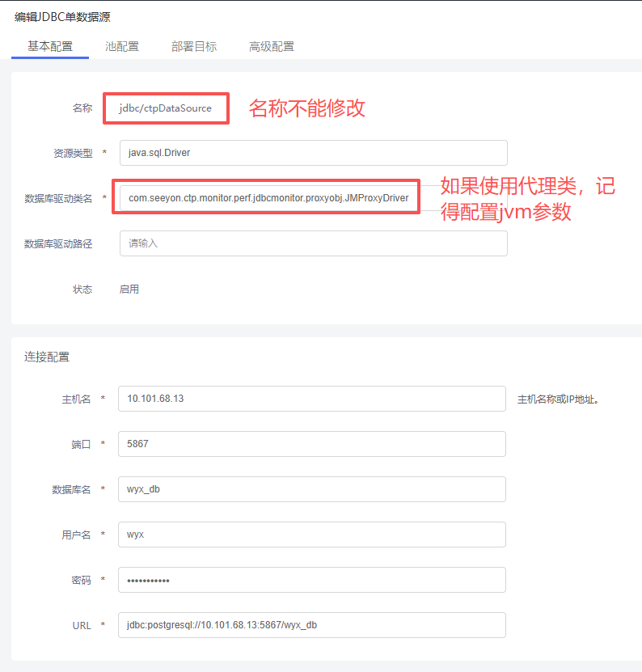Click the 资源类型 field with java.sql.Driver

[x=313, y=153]
